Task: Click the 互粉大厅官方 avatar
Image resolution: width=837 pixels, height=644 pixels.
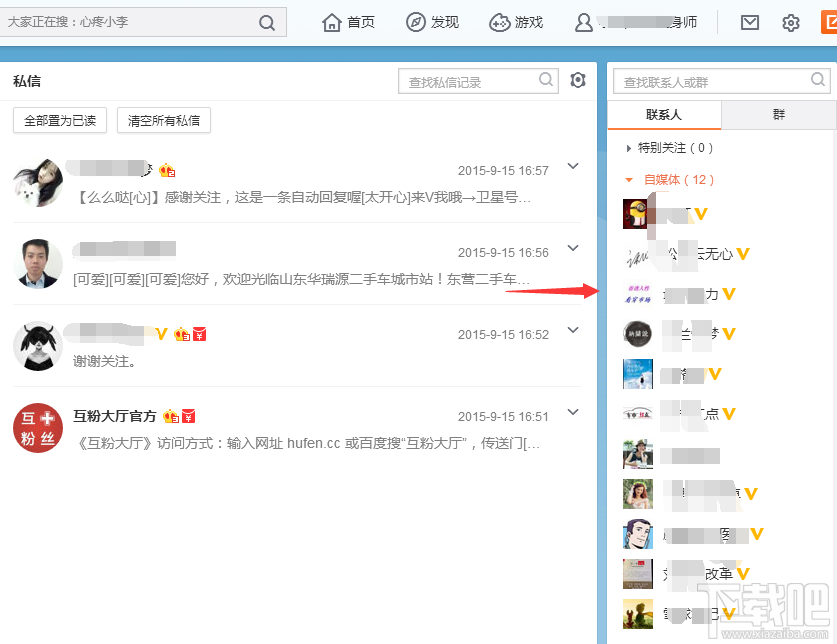Action: [37, 429]
